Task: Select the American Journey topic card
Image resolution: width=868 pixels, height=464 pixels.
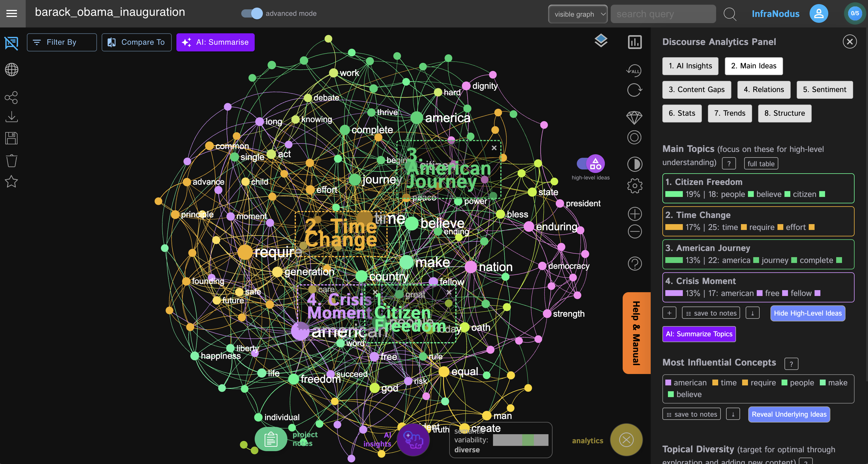Action: [x=758, y=254]
